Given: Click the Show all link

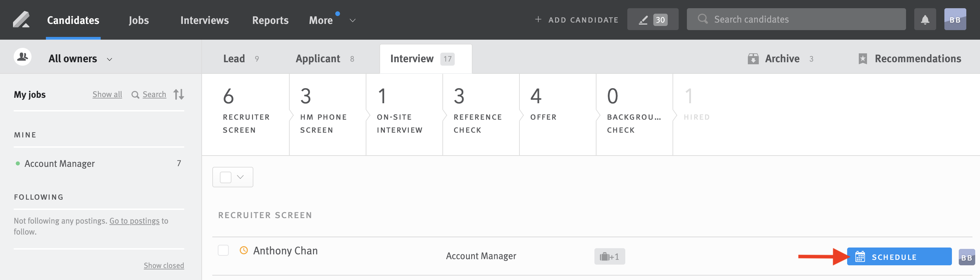Looking at the screenshot, I should (107, 94).
